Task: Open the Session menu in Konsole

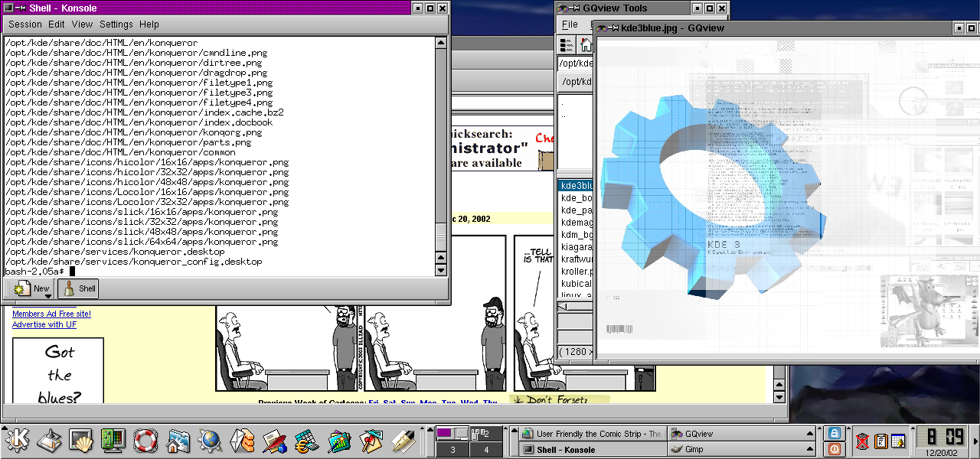Action: pos(25,24)
